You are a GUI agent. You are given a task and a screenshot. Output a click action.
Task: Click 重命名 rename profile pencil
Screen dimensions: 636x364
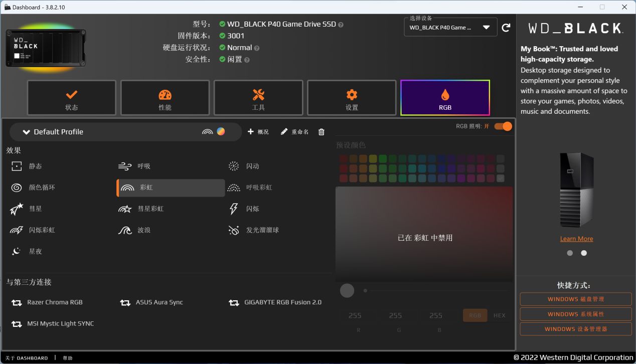[x=295, y=132]
